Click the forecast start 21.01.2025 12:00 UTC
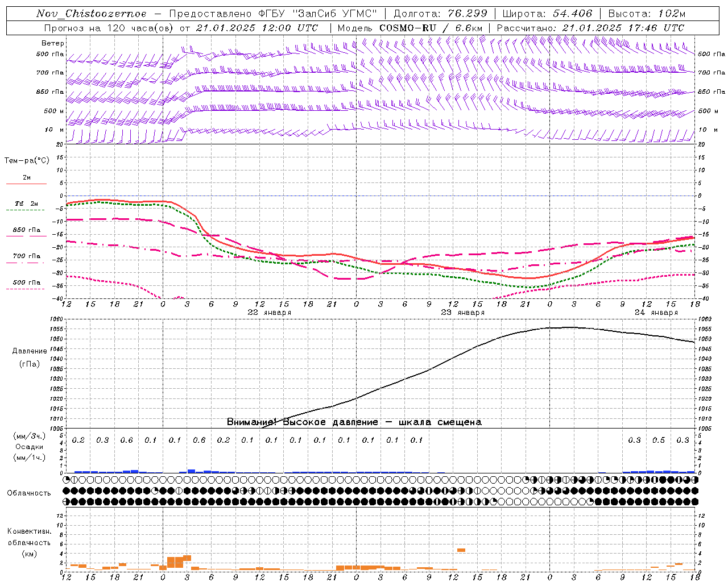 [257, 28]
